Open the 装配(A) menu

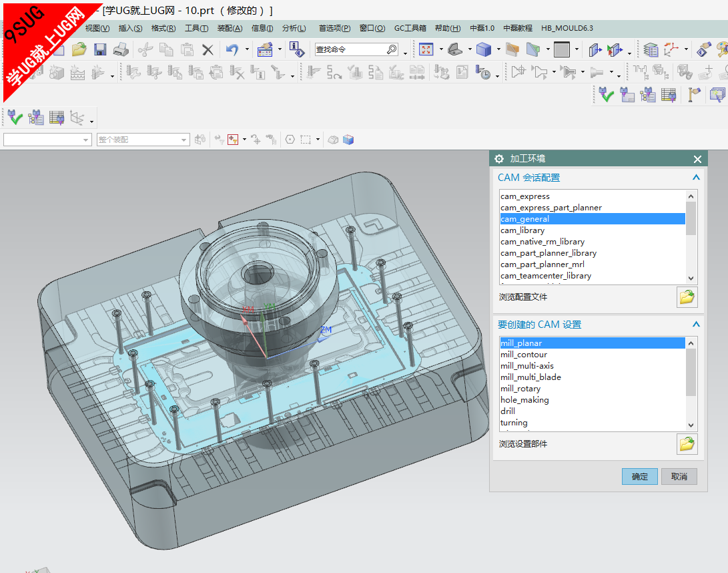[230, 28]
